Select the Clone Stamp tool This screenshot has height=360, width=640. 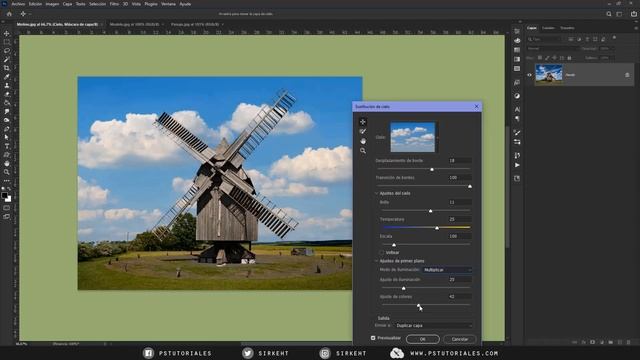click(7, 85)
